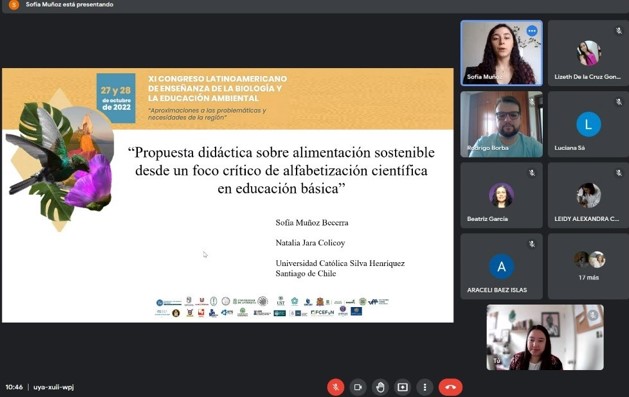The image size is (629, 397).
Task: Click the '27 y 28 de octubre de 2022' date box
Action: [116, 98]
